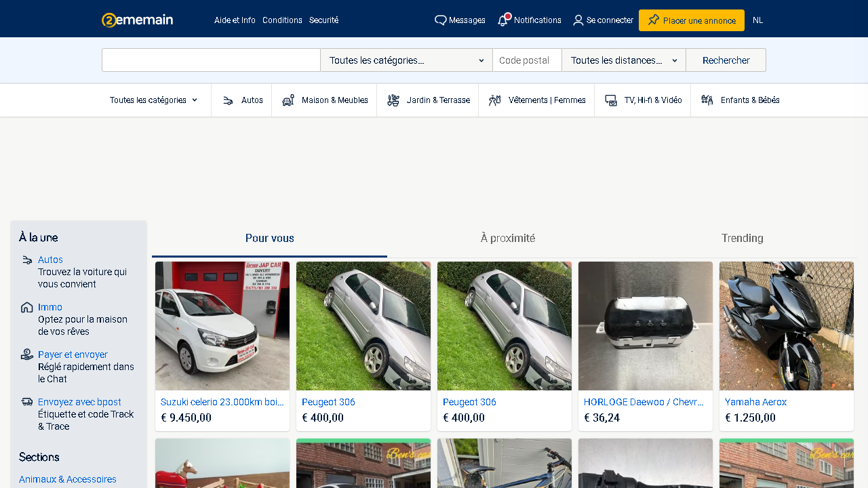Open Toutes les distances dropdown

[624, 60]
